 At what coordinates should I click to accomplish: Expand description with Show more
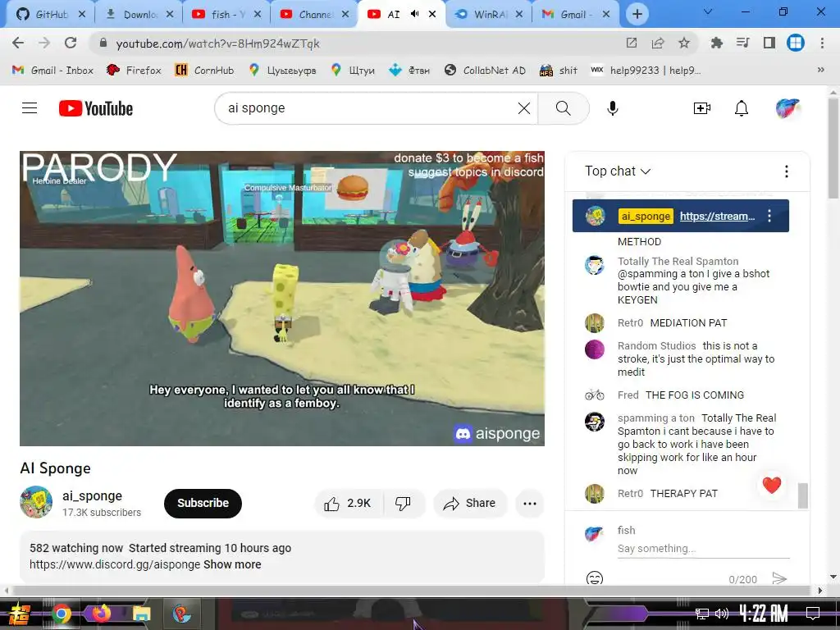232,564
